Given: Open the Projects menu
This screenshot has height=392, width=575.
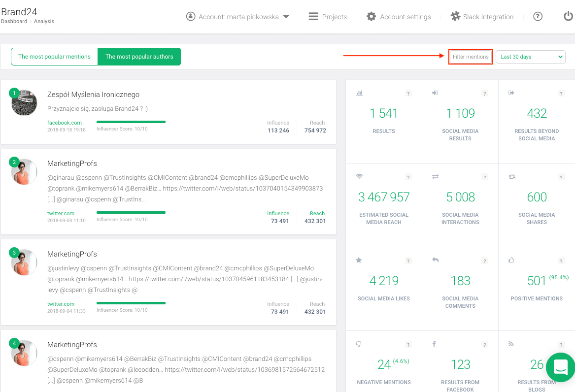Looking at the screenshot, I should pos(334,17).
